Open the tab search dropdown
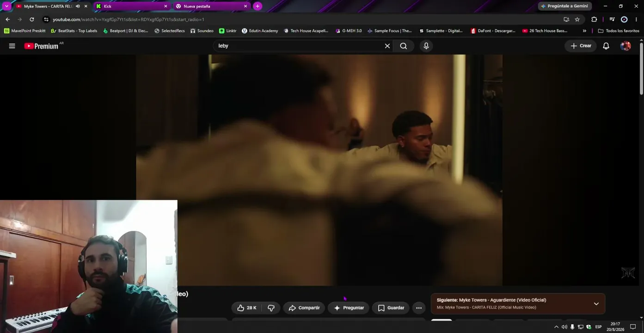Viewport: 644px width, 333px height. point(6,6)
